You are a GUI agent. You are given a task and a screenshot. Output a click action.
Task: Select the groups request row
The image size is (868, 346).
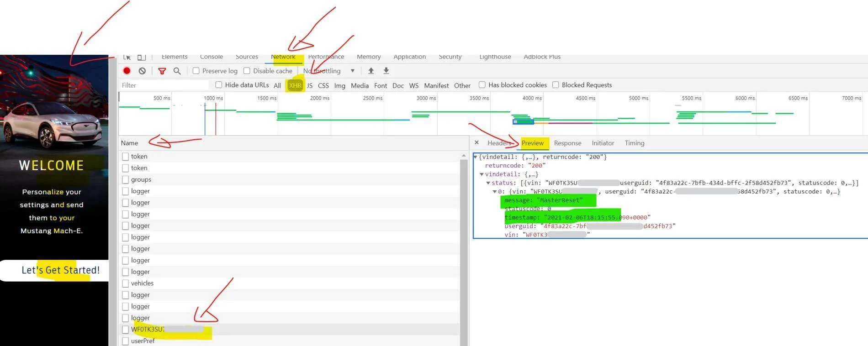coord(290,179)
